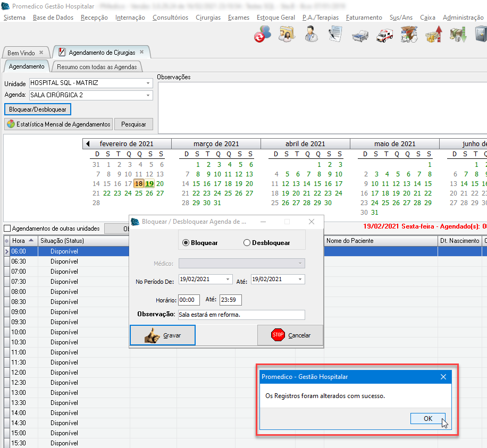487x448 pixels.
Task: Select the document with pen icon
Action: pyautogui.click(x=335, y=34)
